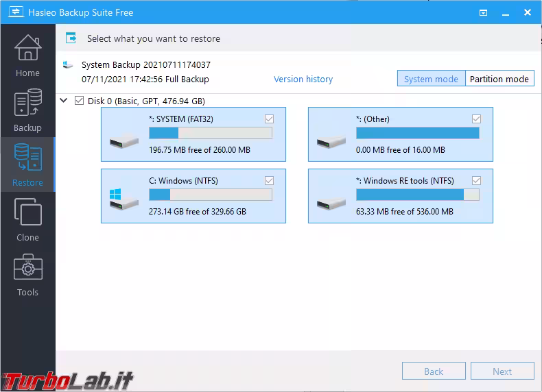Toggle the Disk 0 checkbox
The height and width of the screenshot is (392, 542).
[79, 101]
